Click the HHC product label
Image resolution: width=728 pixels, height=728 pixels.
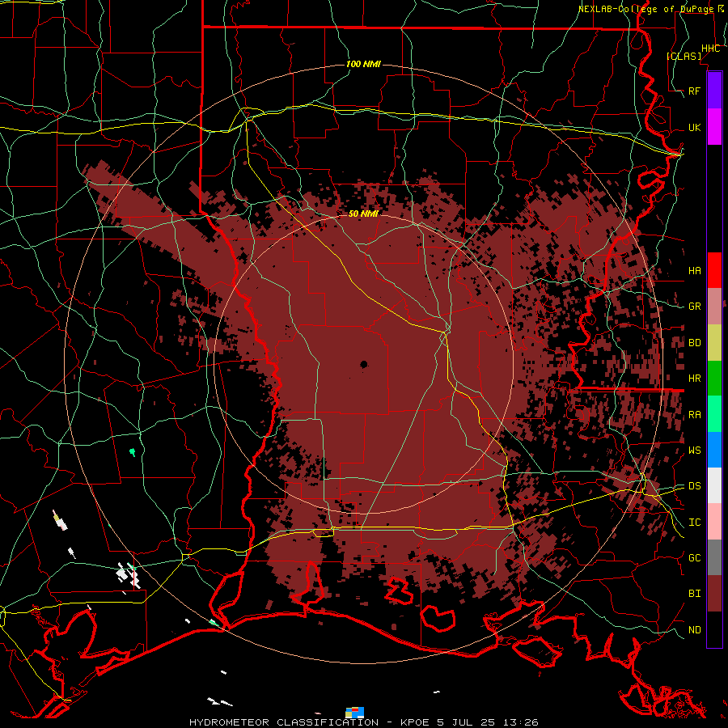coord(710,49)
